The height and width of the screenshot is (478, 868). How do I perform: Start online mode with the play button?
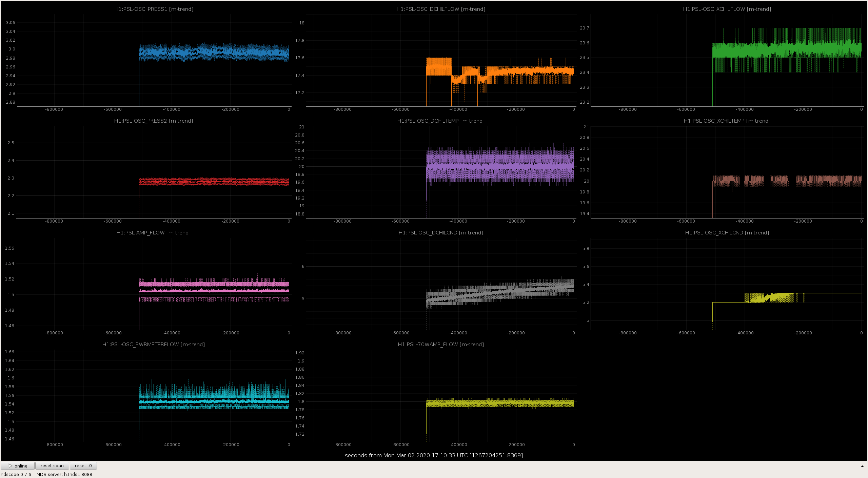(18, 465)
